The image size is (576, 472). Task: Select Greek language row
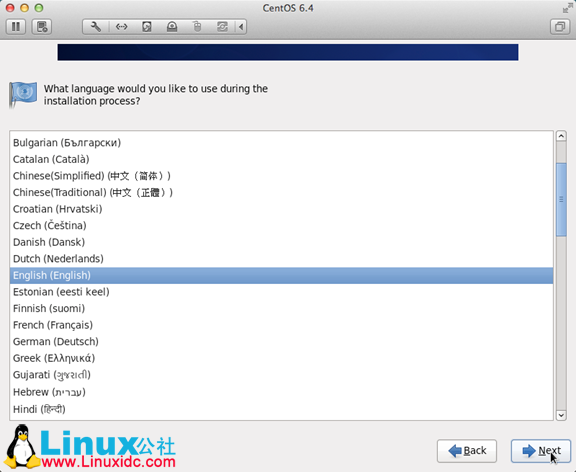(x=281, y=358)
